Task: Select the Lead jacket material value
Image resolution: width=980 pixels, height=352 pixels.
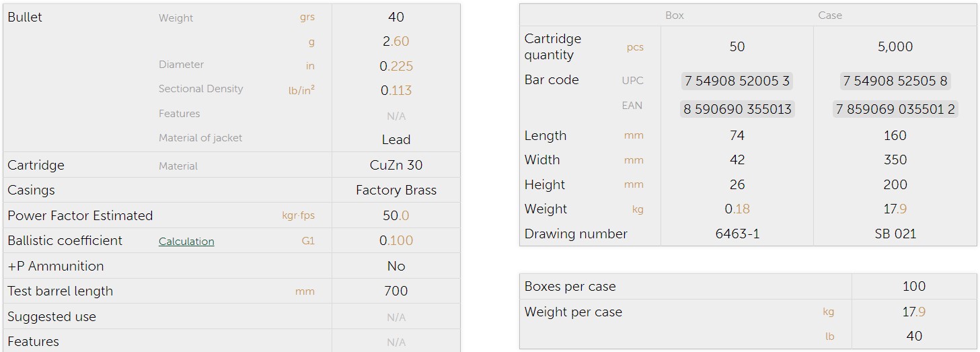Action: point(395,140)
